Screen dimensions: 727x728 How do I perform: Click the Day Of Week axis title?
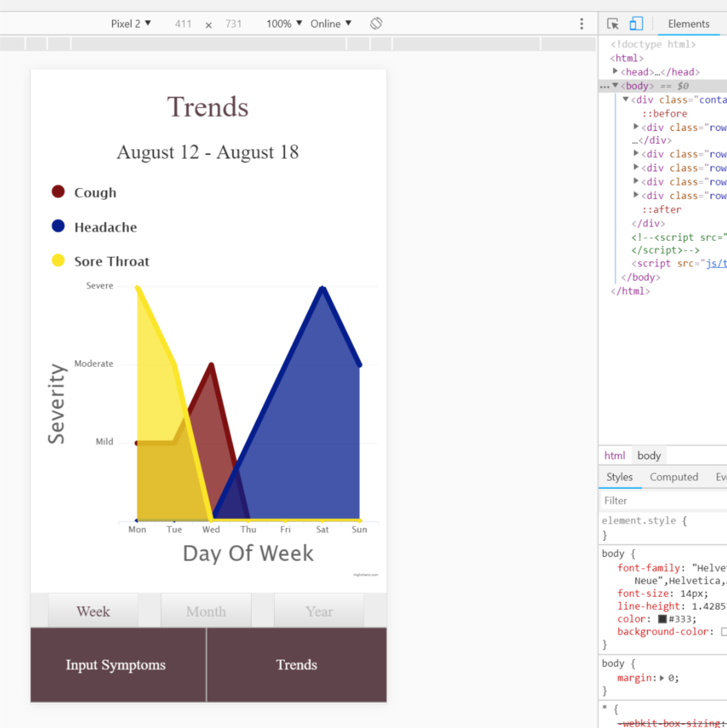248,553
